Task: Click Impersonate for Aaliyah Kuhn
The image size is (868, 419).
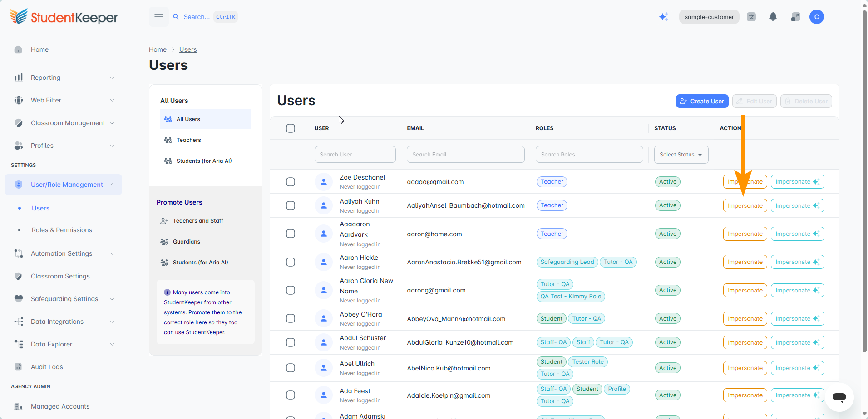Action: (744, 205)
